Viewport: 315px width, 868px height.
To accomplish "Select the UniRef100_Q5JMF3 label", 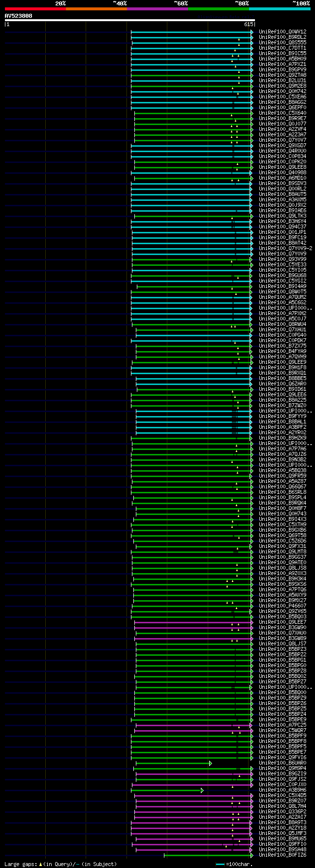I will [x=283, y=834].
